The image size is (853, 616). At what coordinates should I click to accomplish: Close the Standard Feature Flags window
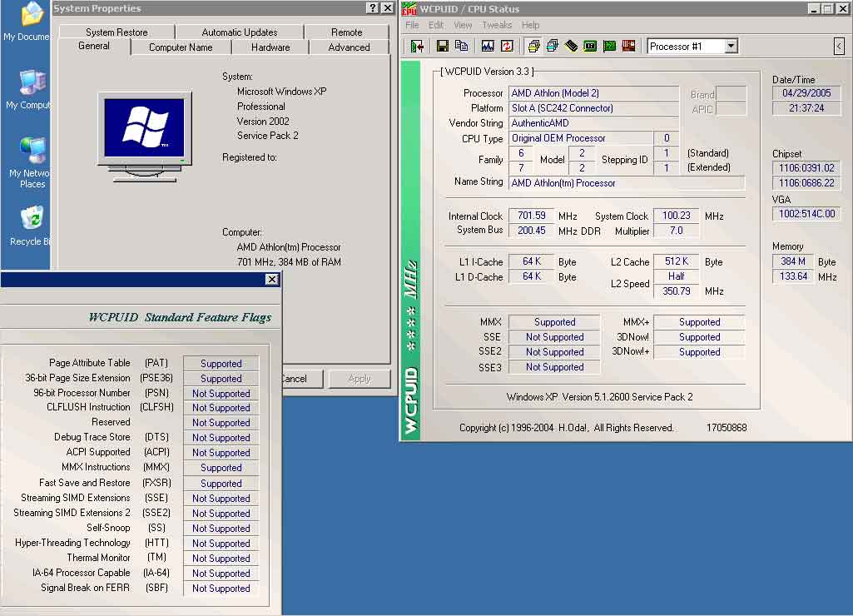tap(272, 279)
